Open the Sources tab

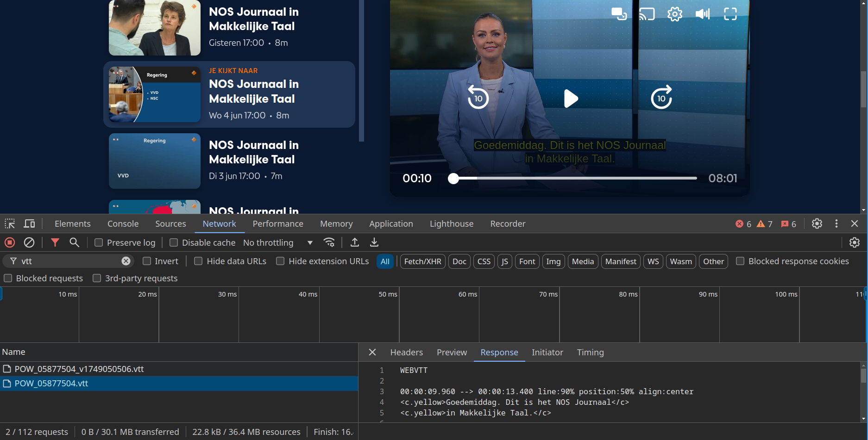(x=170, y=223)
